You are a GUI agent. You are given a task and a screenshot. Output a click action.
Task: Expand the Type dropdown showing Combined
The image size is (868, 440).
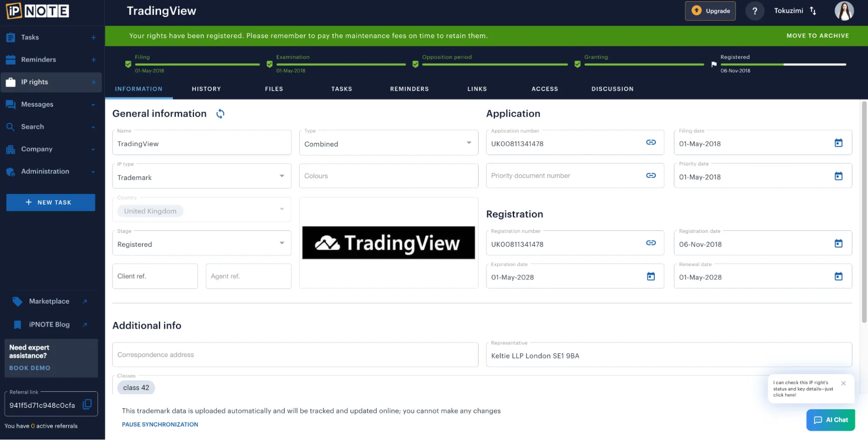point(469,143)
